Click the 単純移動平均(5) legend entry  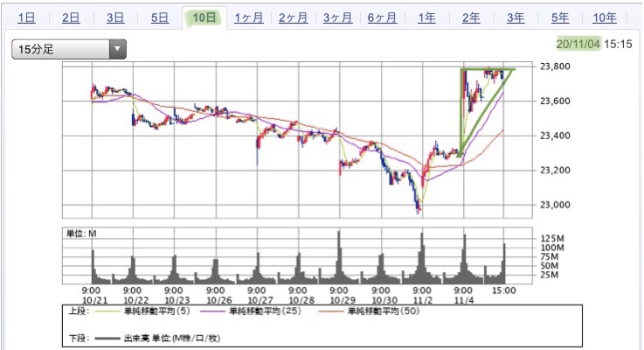click(x=142, y=311)
